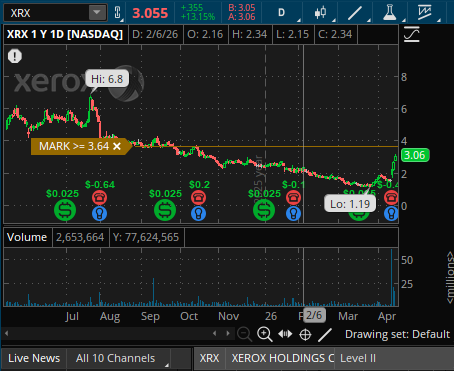Open the D timeframe selector
The image size is (454, 371).
point(282,13)
